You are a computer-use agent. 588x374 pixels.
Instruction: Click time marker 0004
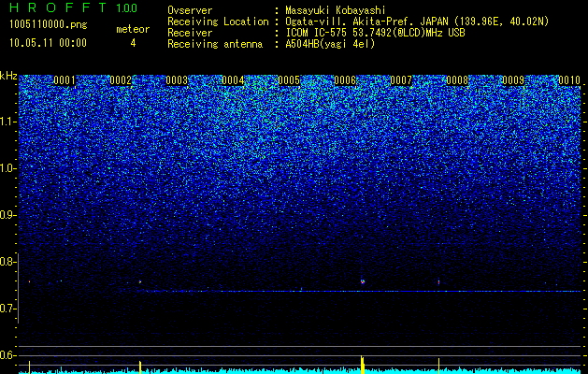(233, 80)
